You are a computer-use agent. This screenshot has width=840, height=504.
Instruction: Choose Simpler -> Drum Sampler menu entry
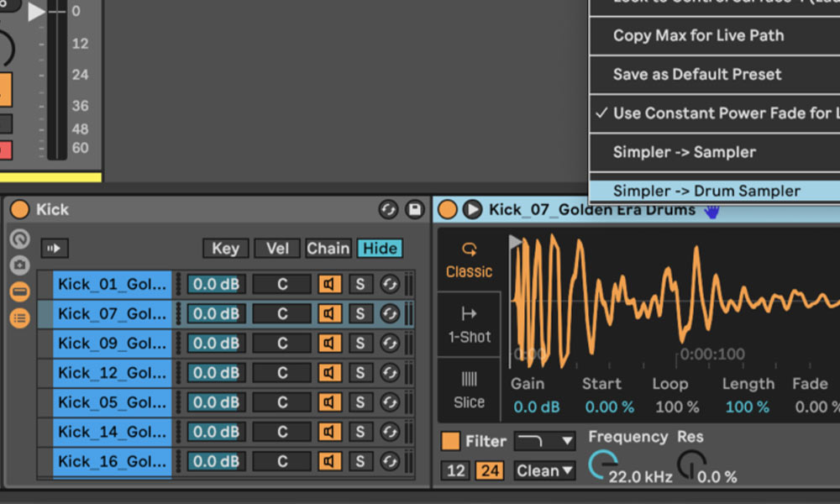(706, 191)
